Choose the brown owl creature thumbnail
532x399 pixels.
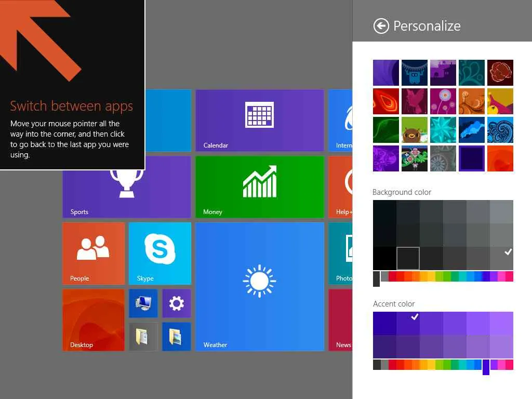tap(414, 130)
